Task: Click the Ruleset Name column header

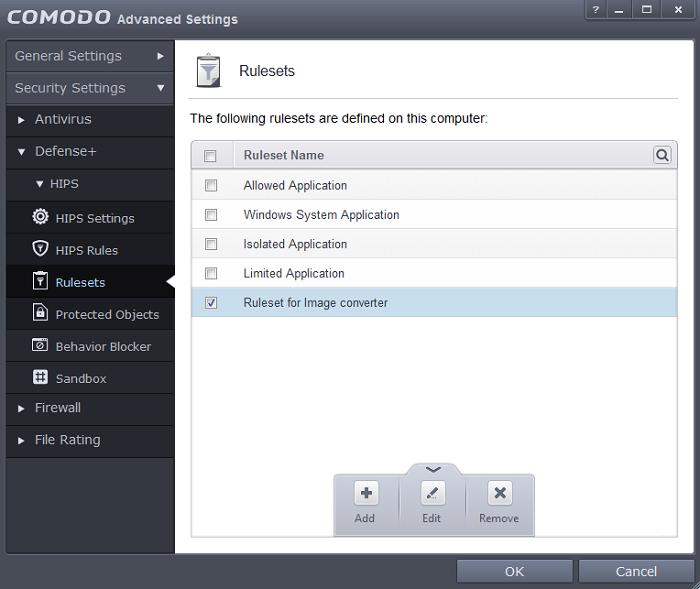Action: (284, 155)
